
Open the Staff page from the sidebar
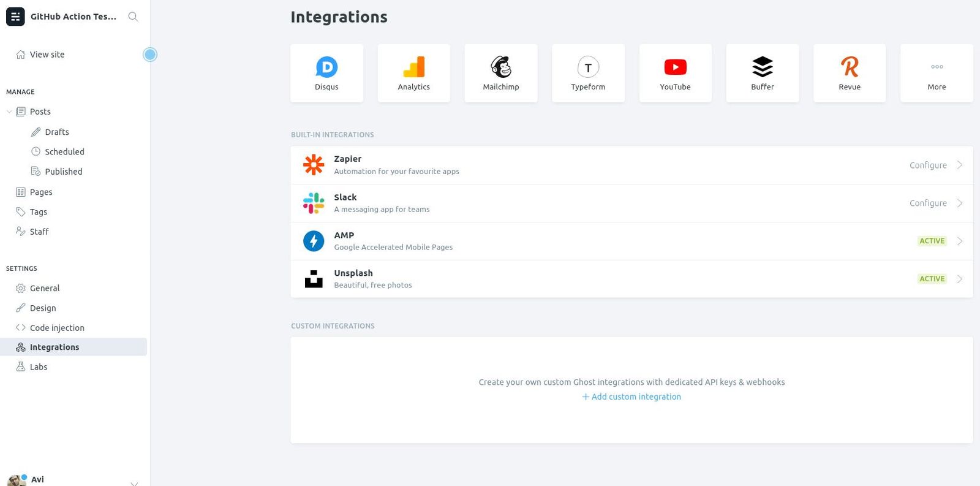click(x=39, y=231)
